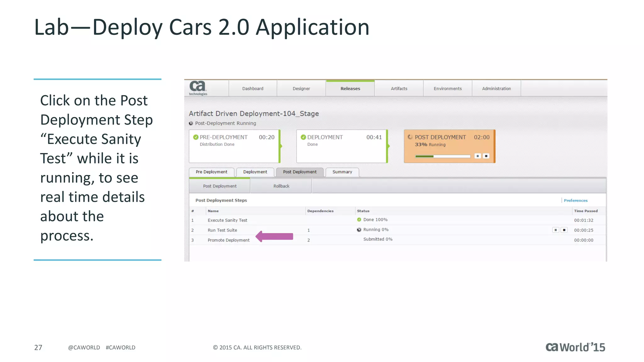
Task: Click the Promote Deployment step
Action: [x=229, y=240]
